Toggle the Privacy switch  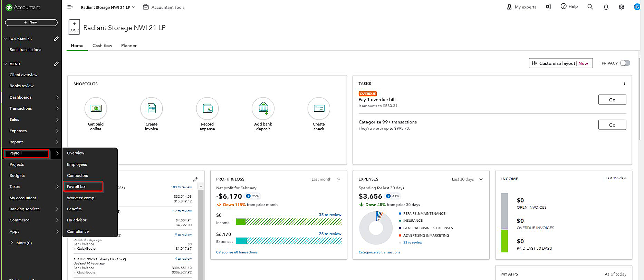625,63
